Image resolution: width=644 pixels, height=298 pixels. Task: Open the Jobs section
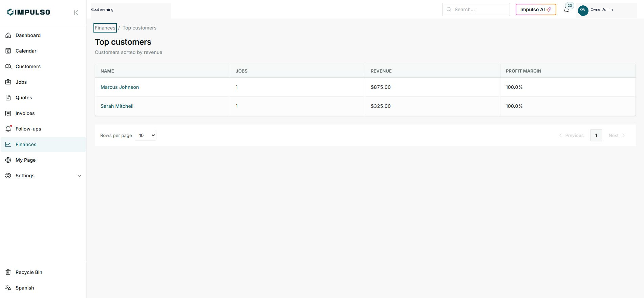43,82
